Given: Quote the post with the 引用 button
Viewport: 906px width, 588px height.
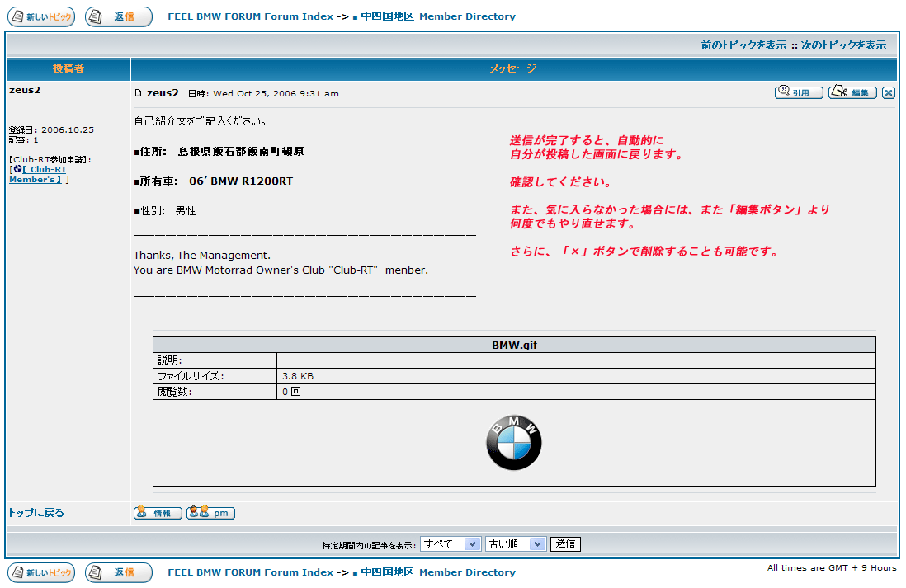Looking at the screenshot, I should (x=799, y=92).
